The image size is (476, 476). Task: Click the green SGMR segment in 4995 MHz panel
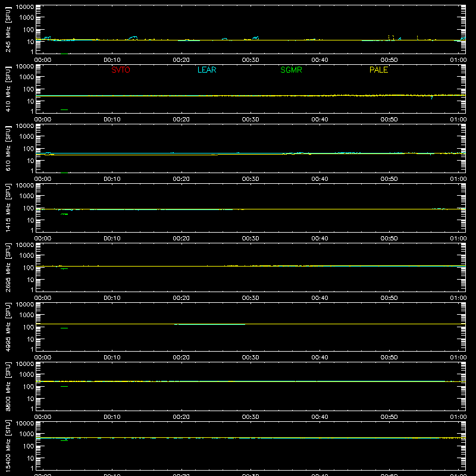coord(64,328)
